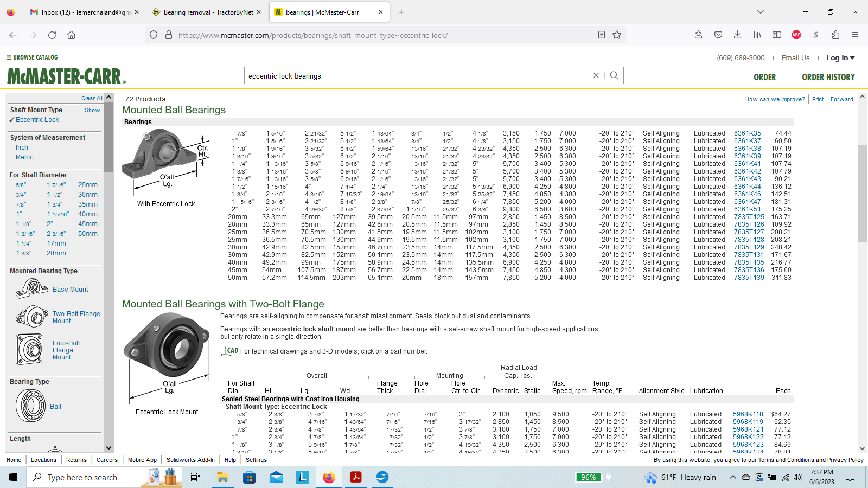Open the Log in dropdown

(x=840, y=58)
